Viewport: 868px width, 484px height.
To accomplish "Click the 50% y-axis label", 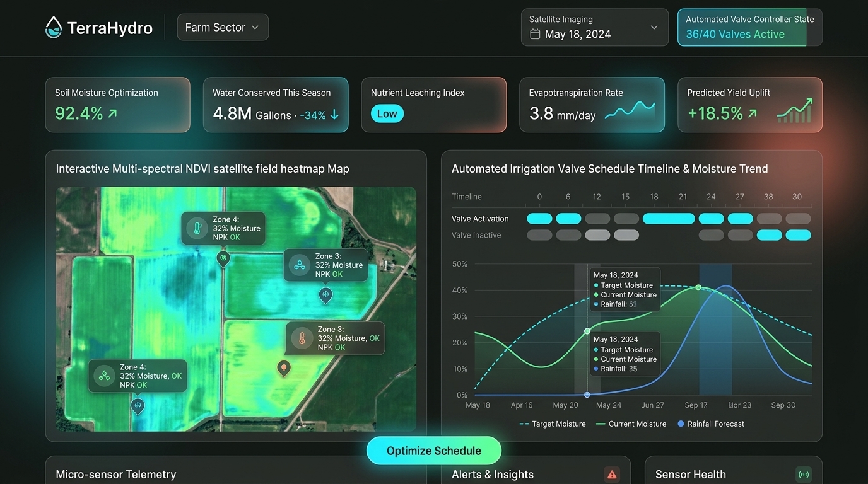I will 460,264.
